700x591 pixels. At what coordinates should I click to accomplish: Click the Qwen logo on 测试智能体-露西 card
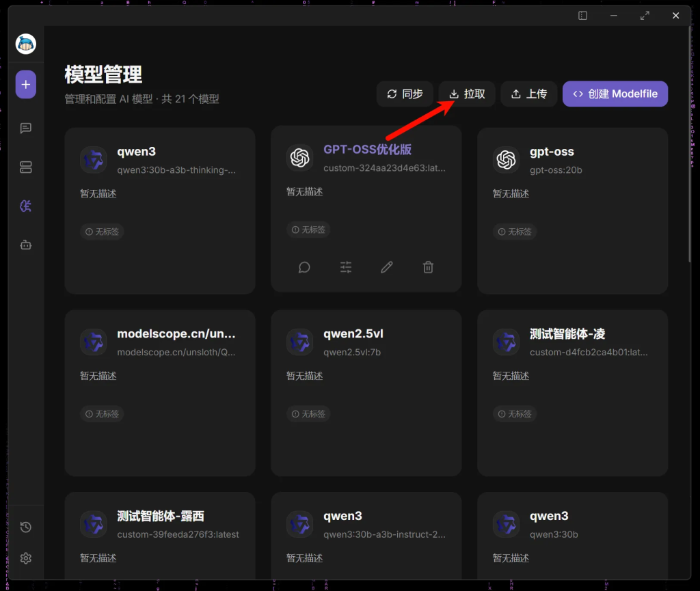click(94, 524)
